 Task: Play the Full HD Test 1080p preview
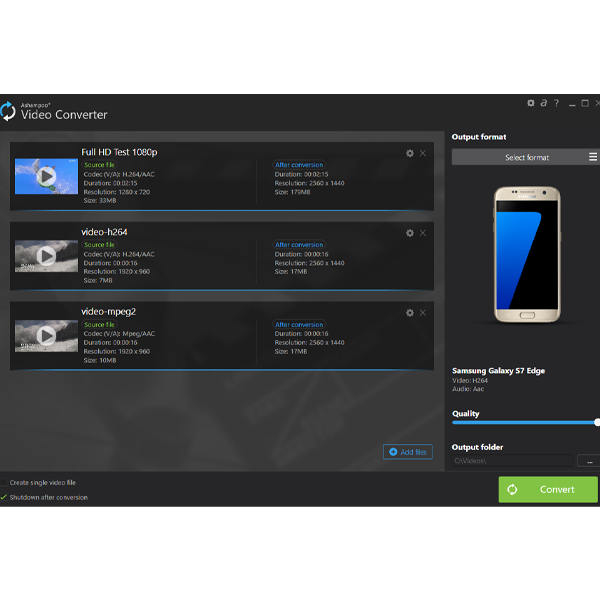click(46, 176)
